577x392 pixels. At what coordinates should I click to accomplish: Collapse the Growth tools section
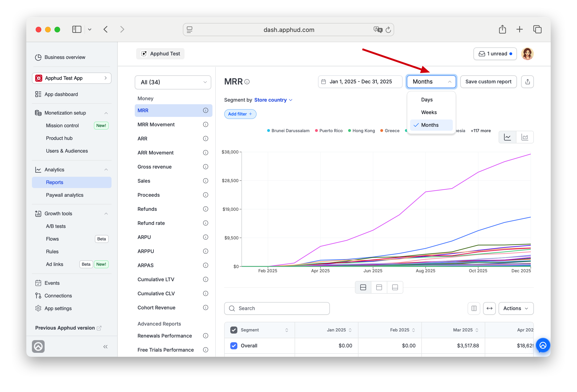(x=106, y=214)
